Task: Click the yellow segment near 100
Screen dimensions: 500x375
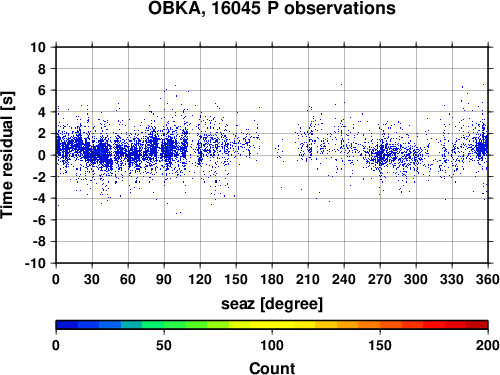Action: tap(272, 325)
